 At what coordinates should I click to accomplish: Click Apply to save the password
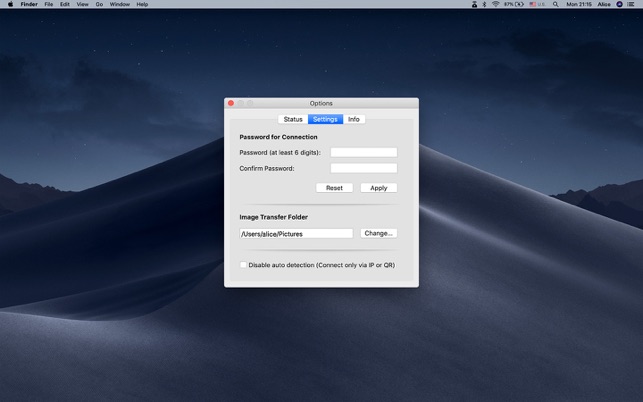click(x=378, y=188)
